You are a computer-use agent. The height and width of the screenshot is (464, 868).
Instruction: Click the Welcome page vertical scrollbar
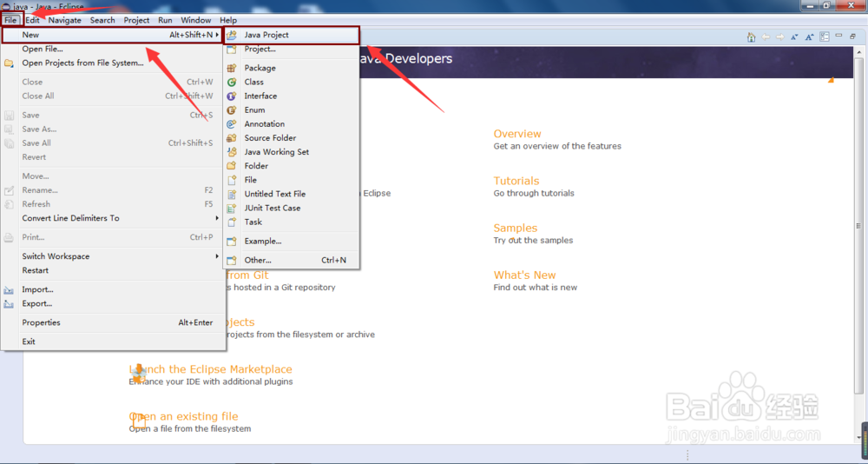coord(859,226)
